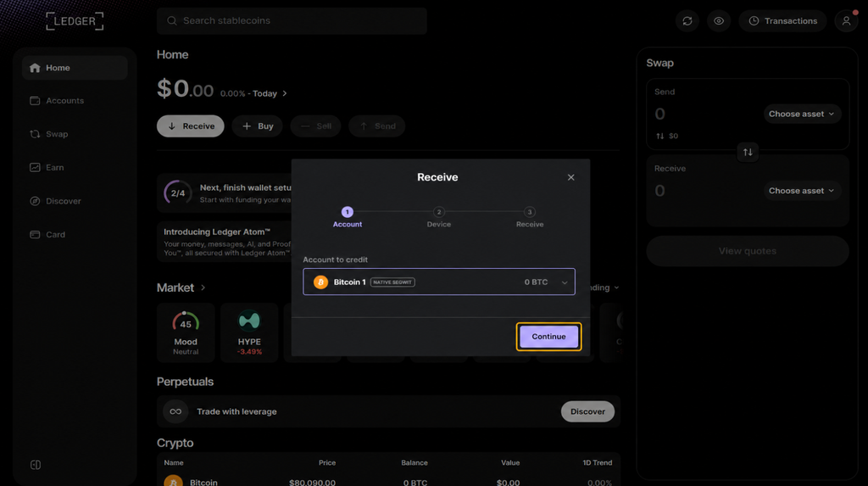This screenshot has height=486, width=868.
Task: Open the user profile icon
Action: tap(846, 21)
